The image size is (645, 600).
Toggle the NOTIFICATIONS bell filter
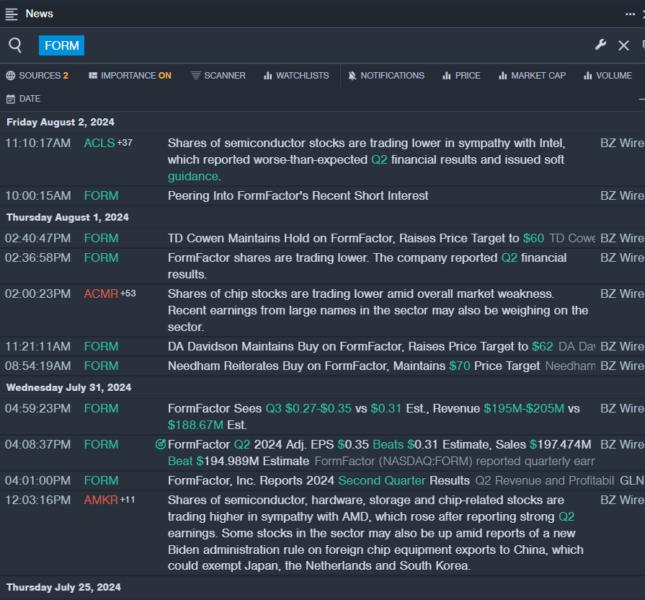[386, 76]
